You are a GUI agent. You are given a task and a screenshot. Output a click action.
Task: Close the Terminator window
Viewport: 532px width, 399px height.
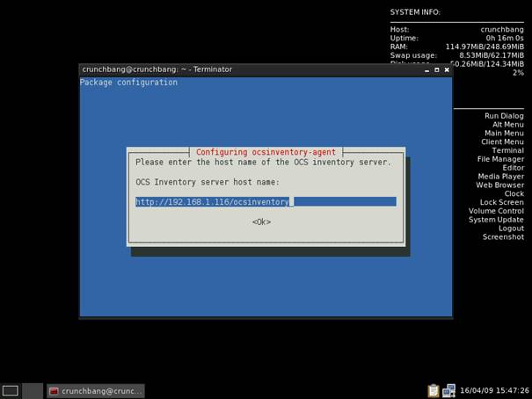[447, 69]
